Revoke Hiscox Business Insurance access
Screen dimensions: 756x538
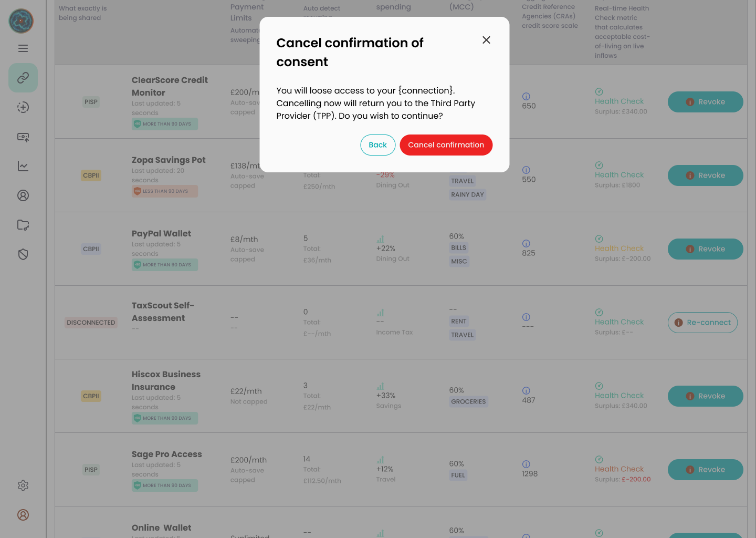pos(705,396)
